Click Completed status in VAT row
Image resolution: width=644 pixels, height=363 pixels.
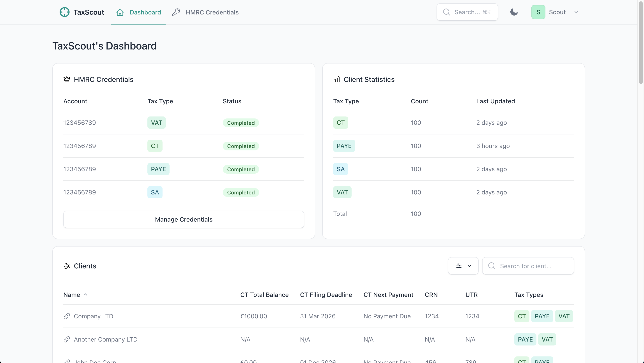tap(241, 123)
